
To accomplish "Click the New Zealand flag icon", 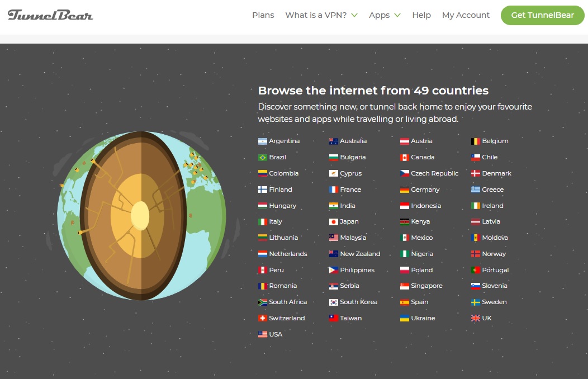I will pos(333,254).
